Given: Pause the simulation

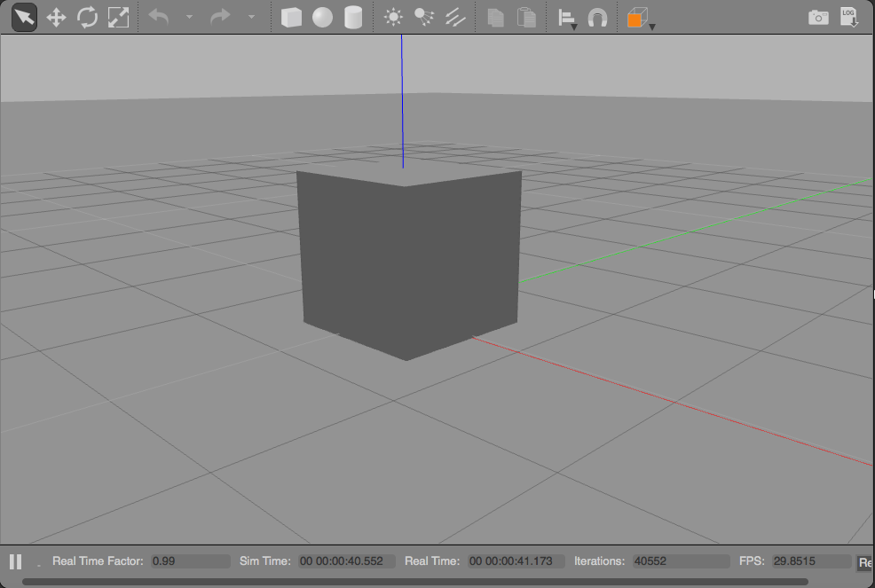Looking at the screenshot, I should [16, 561].
